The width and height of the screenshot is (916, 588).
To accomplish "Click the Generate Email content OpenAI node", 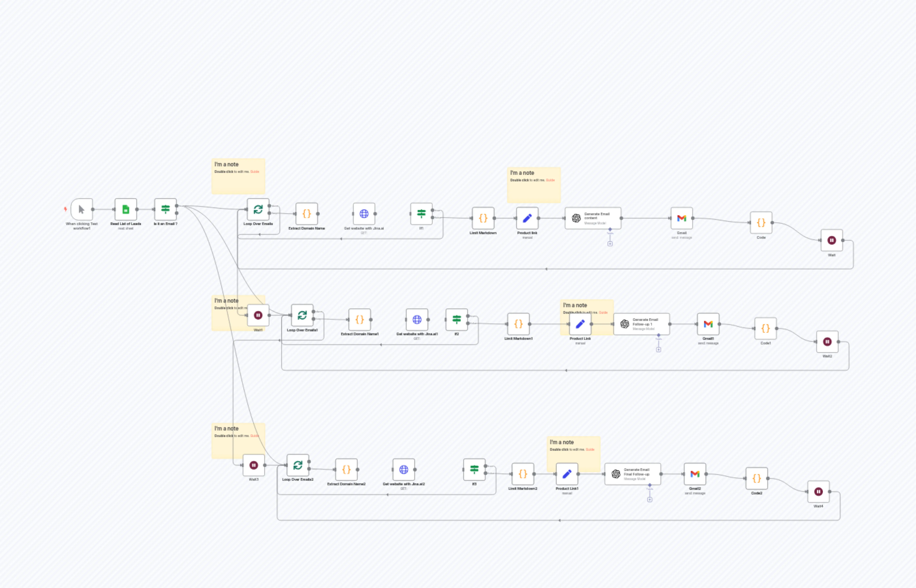I will (x=593, y=218).
